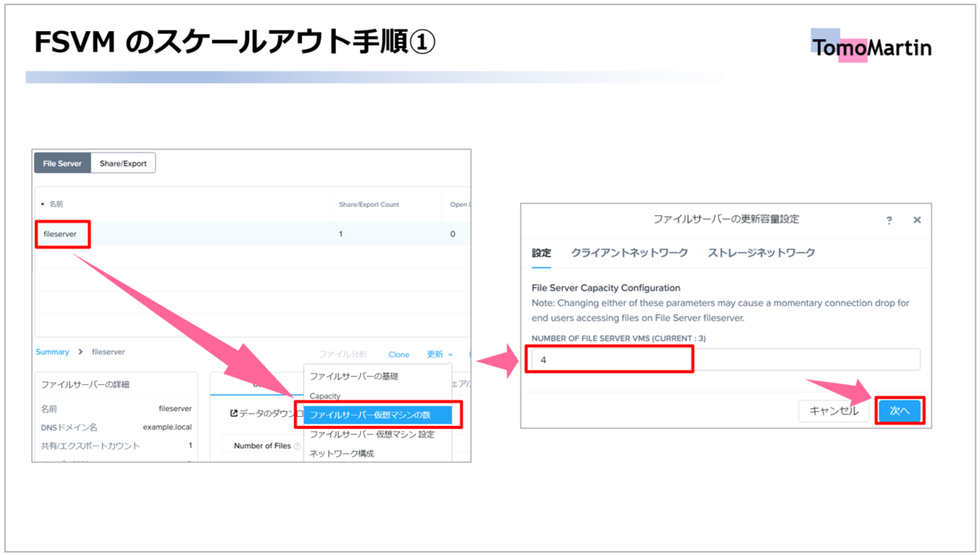The width and height of the screenshot is (980, 555).
Task: Expand the 更新 dropdown menu
Action: (x=439, y=355)
